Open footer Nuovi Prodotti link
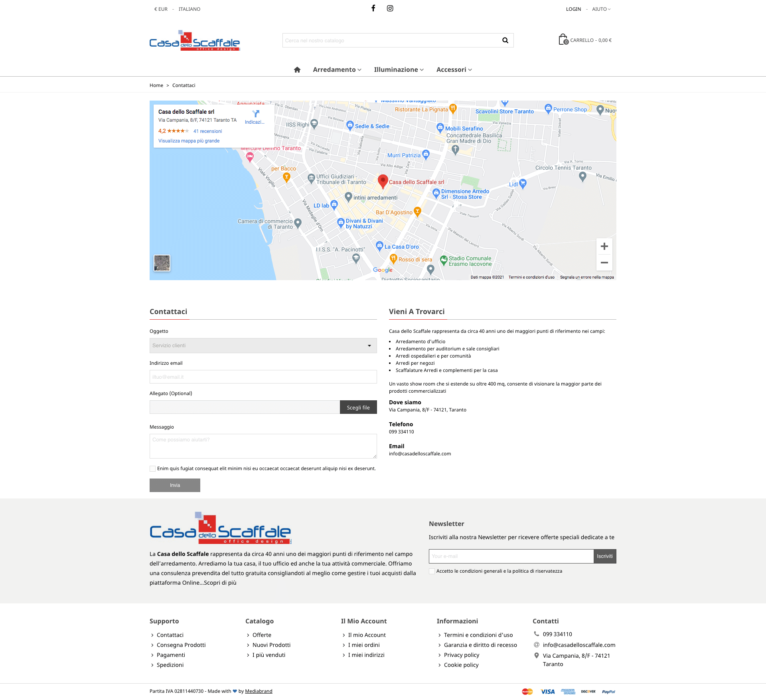Image resolution: width=766 pixels, height=700 pixels. tap(271, 645)
